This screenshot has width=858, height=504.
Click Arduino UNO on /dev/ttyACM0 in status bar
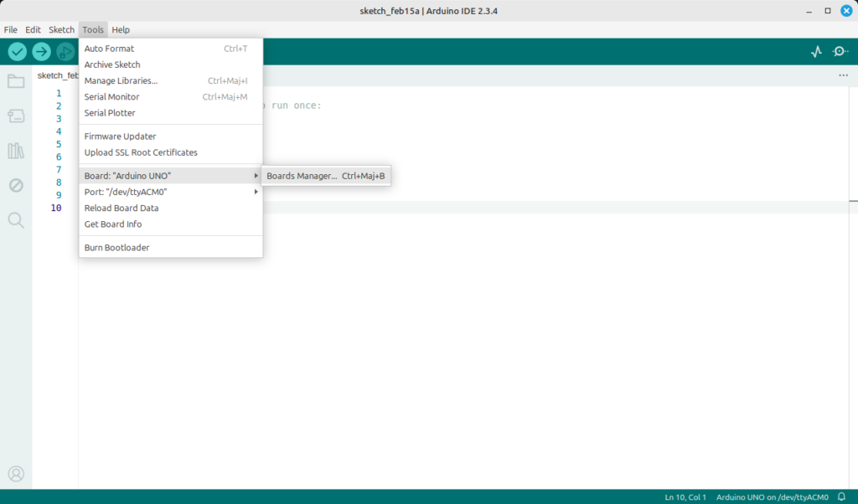click(772, 497)
